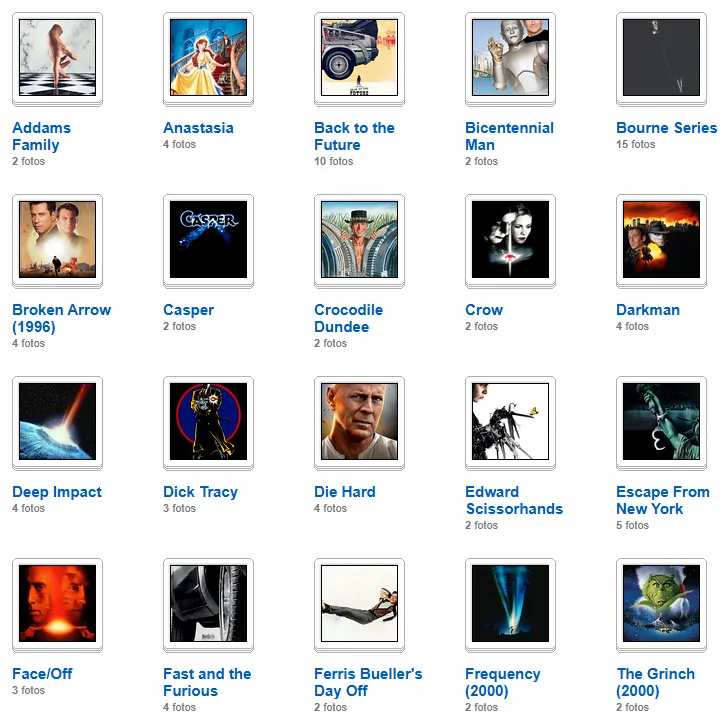Click the Crow album title link

pos(484,310)
